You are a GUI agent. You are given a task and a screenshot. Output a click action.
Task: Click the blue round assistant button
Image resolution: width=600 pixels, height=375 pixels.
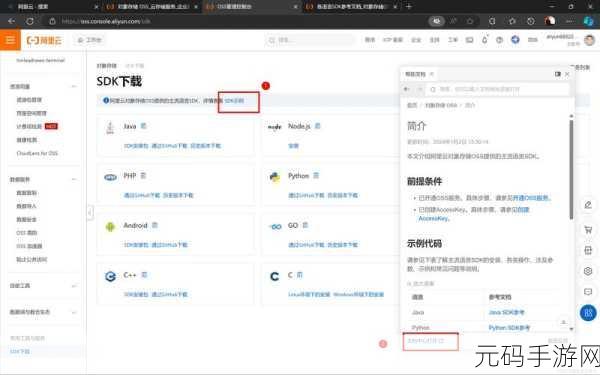tap(588, 313)
